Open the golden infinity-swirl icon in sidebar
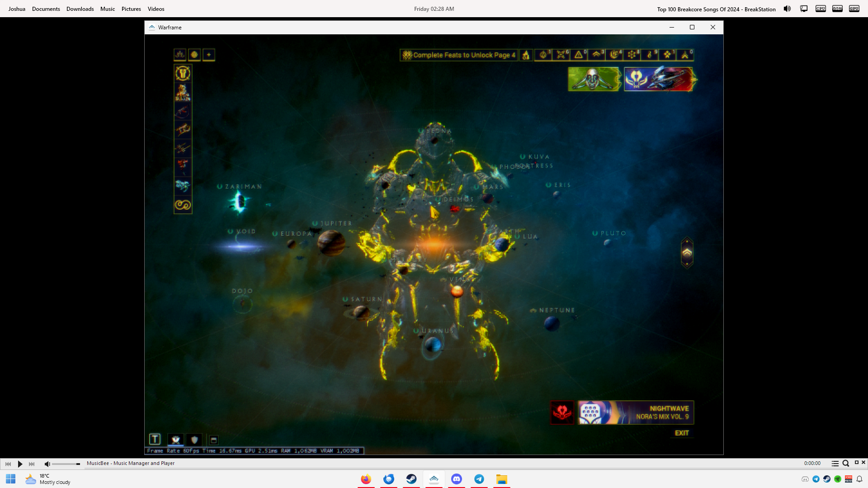 (x=183, y=205)
